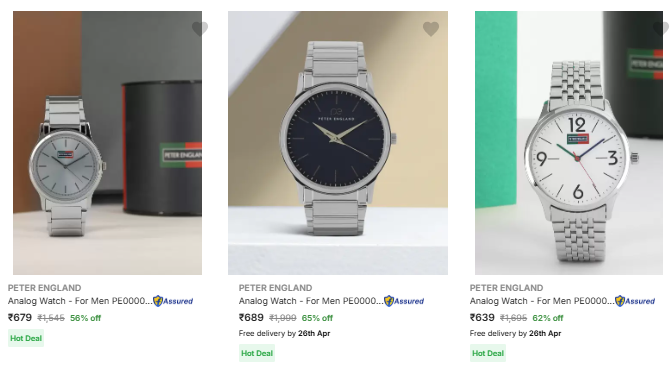Open the silver dial watch product image
This screenshot has width=671, height=370.
[x=107, y=143]
